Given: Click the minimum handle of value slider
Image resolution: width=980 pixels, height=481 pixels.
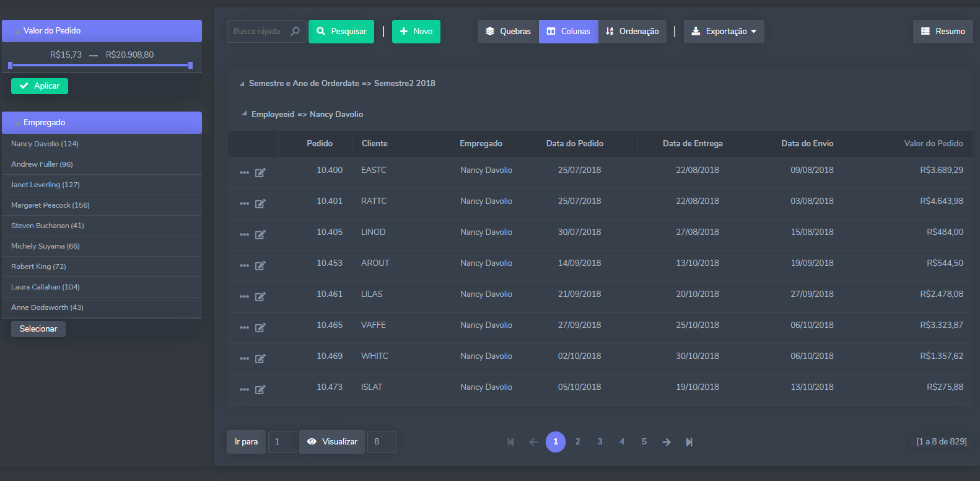Looking at the screenshot, I should (10, 65).
